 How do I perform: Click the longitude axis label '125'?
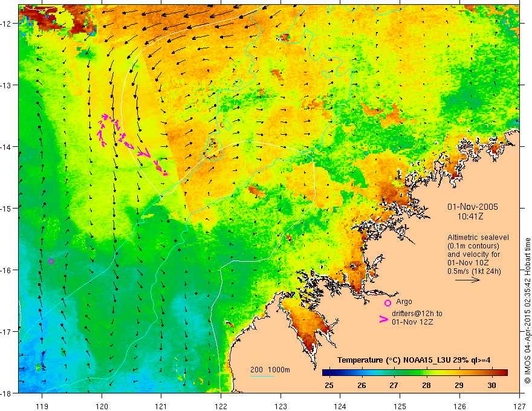(x=400, y=406)
